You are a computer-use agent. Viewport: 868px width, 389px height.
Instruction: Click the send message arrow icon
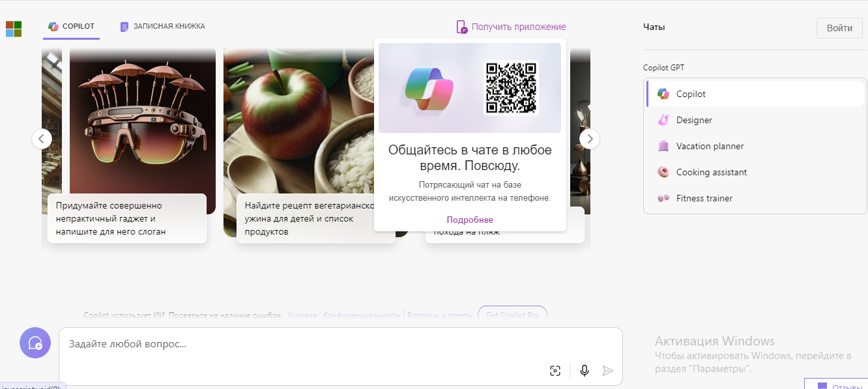607,371
